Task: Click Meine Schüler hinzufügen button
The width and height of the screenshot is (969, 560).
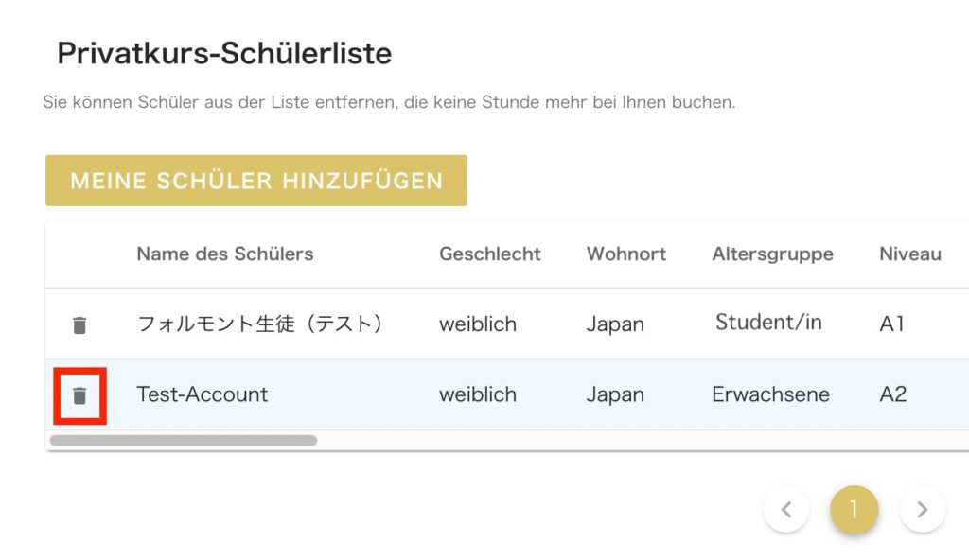Action: [256, 181]
